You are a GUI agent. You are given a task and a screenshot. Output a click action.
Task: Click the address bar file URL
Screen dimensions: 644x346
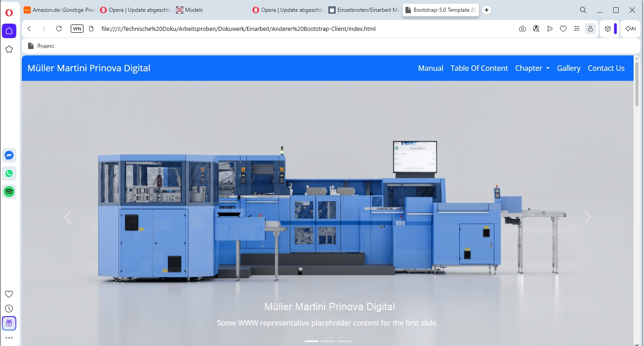pos(239,29)
